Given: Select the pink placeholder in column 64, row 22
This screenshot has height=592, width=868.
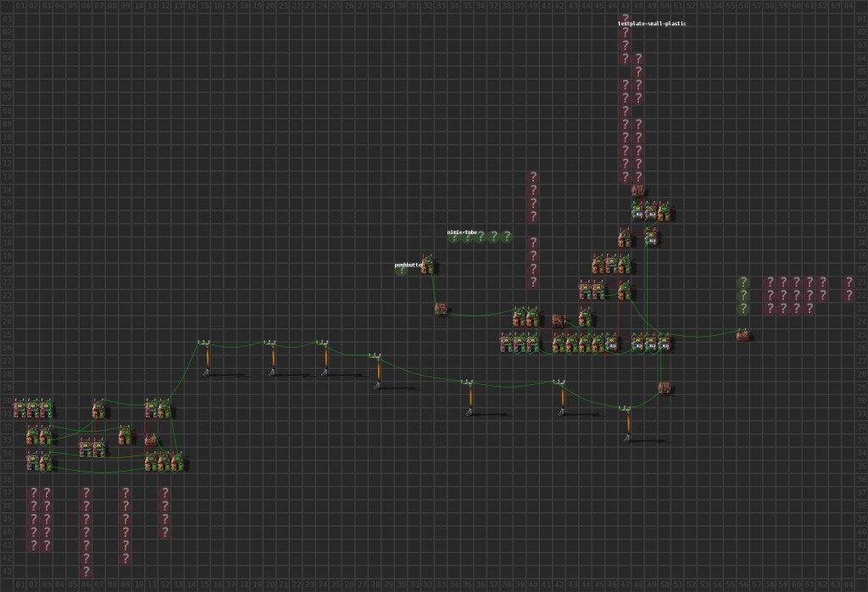Looking at the screenshot, I should point(849,295).
